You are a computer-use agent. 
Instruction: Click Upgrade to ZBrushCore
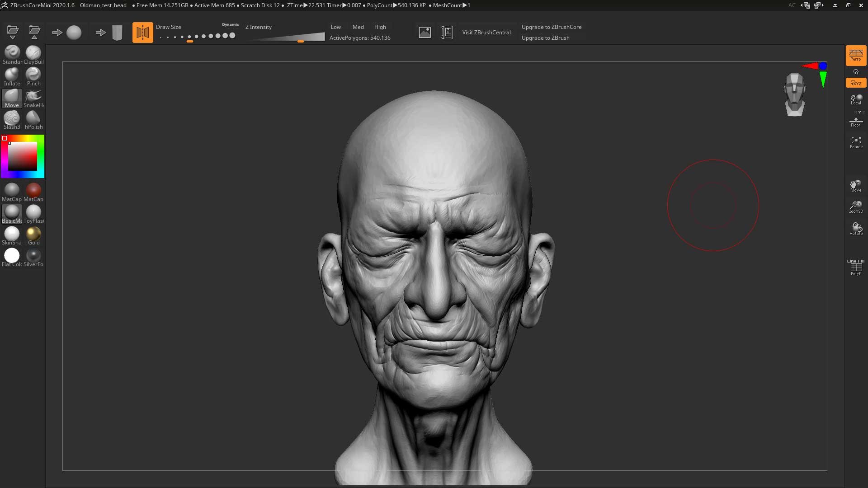tap(552, 27)
